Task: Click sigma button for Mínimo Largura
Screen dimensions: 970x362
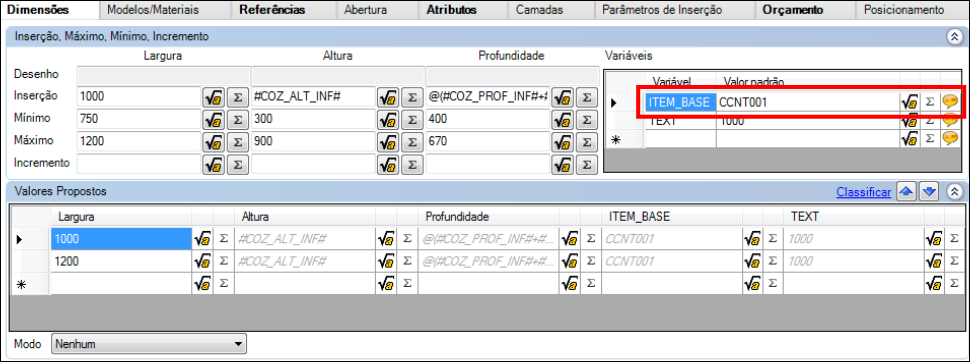Action: pos(237,119)
